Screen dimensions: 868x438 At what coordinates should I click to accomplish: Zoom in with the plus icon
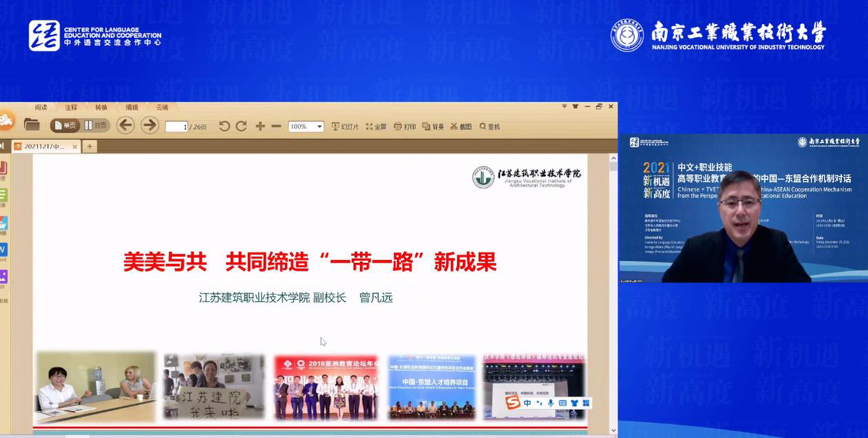(x=260, y=126)
